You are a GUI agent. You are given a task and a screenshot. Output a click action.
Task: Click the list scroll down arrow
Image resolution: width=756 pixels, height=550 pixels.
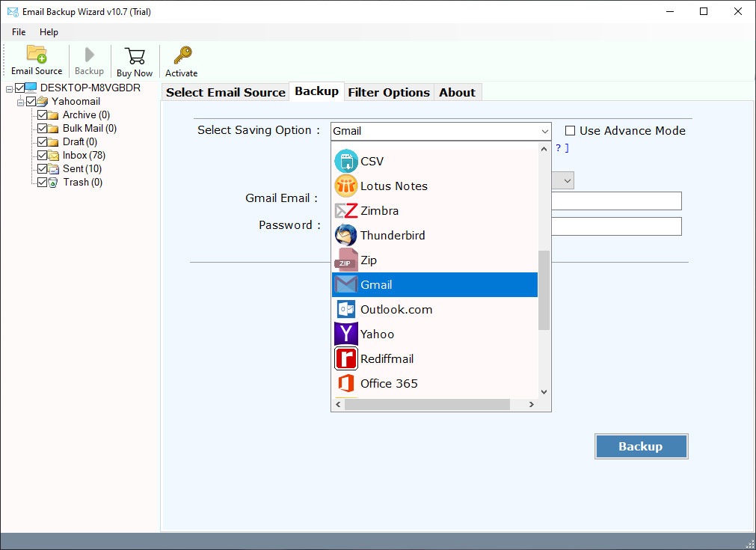click(x=544, y=392)
